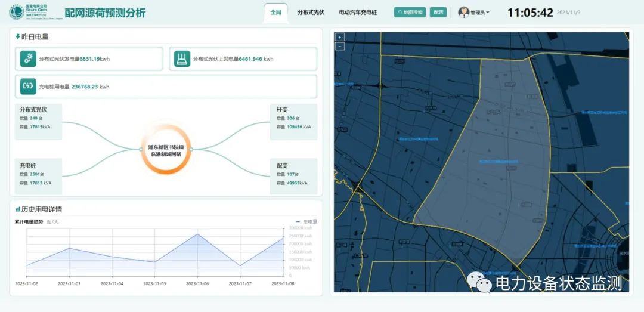The height and width of the screenshot is (312, 644).
Task: Select the 杆变 node card
Action: [293, 122]
